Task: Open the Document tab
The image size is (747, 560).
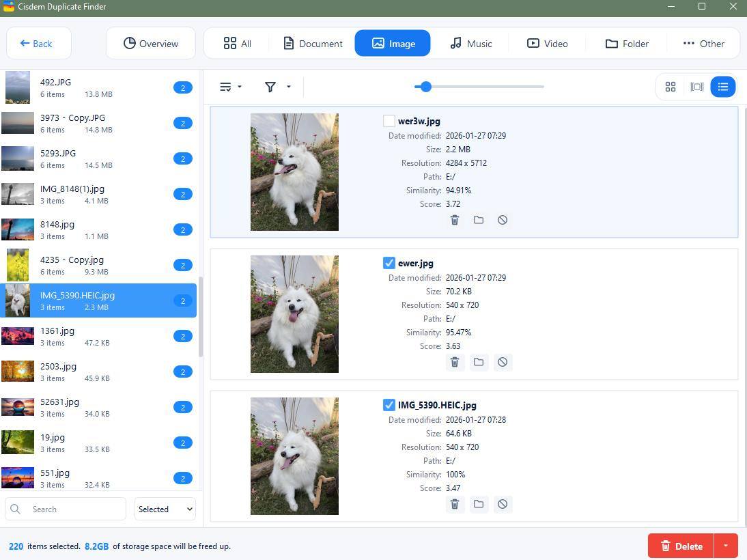Action: click(313, 44)
